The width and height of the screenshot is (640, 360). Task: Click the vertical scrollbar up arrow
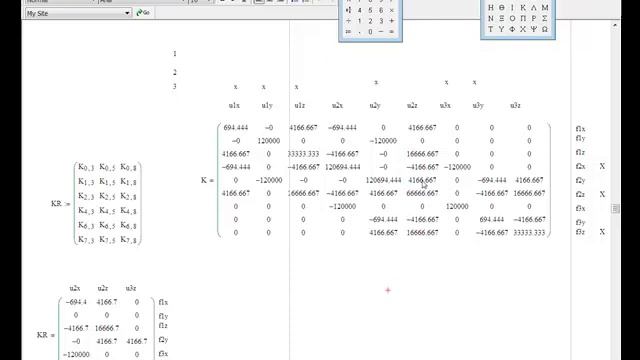pyautogui.click(x=615, y=25)
